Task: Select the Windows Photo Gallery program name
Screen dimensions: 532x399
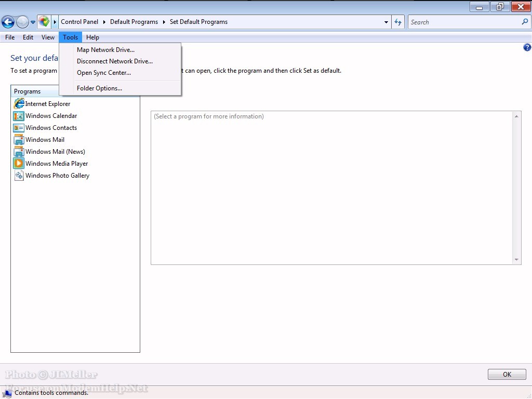Action: 57,176
